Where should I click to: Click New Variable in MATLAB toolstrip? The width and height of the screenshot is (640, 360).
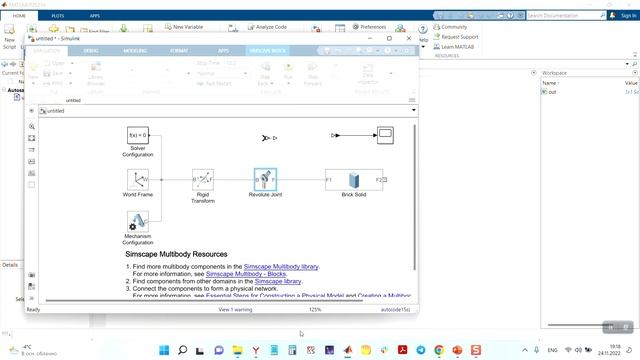click(x=184, y=27)
